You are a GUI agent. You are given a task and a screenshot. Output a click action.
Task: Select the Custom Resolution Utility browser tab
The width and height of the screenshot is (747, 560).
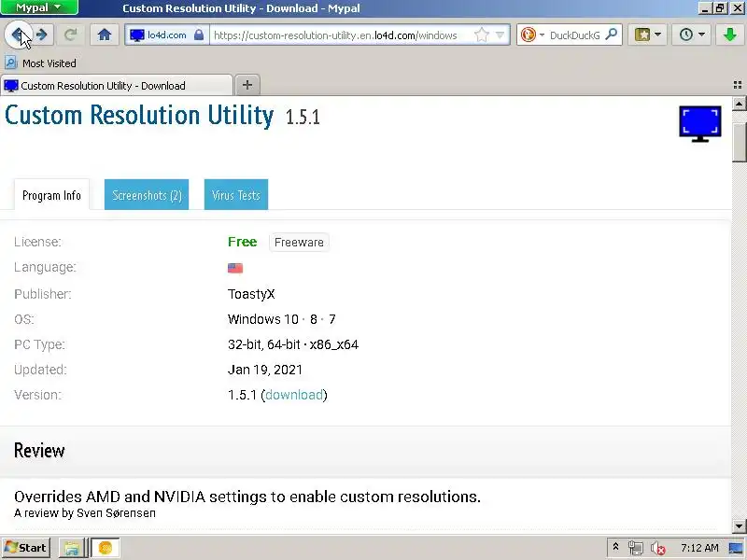coord(117,86)
